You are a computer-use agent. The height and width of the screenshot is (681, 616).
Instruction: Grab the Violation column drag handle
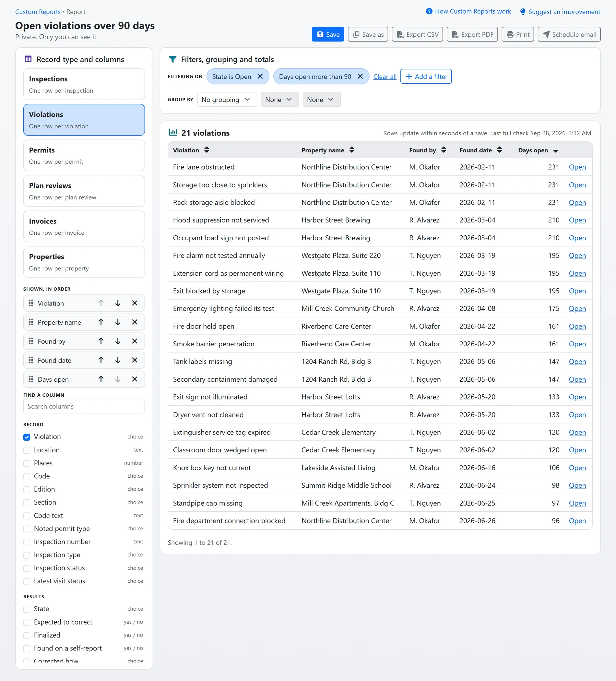point(31,303)
